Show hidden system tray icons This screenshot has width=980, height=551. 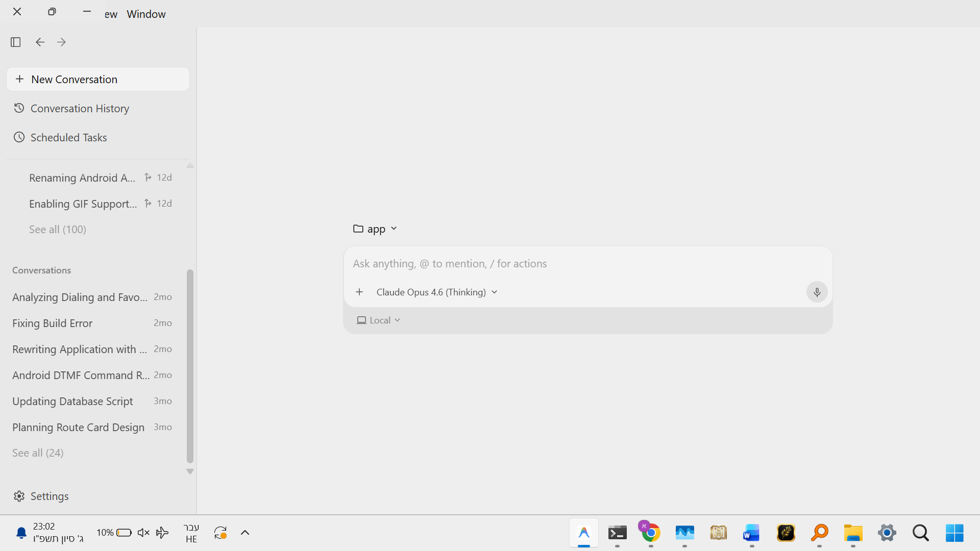[x=245, y=533]
